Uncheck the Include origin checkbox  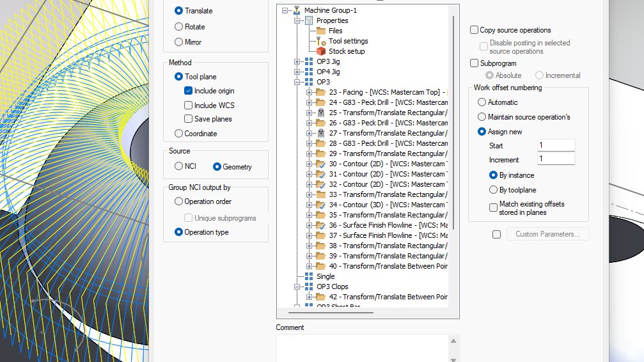188,91
